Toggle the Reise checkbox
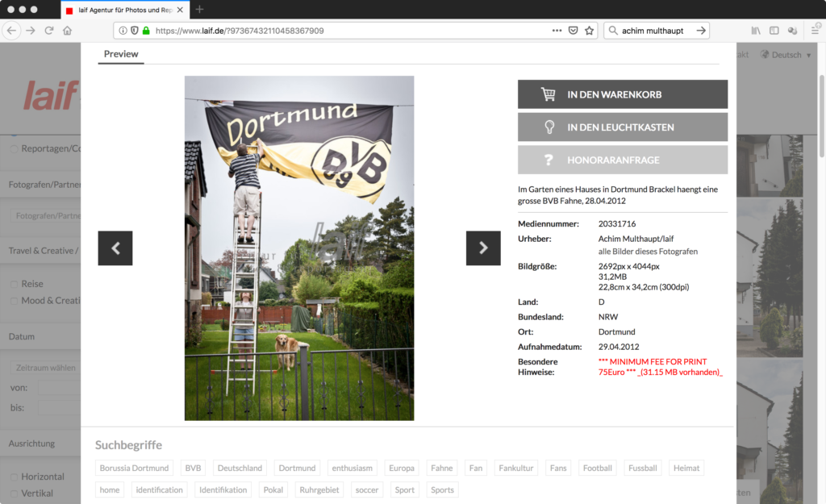The height and width of the screenshot is (504, 826). [x=14, y=284]
